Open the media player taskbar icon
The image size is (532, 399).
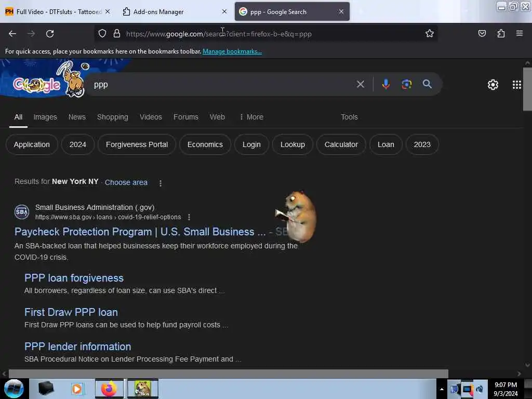point(77,389)
